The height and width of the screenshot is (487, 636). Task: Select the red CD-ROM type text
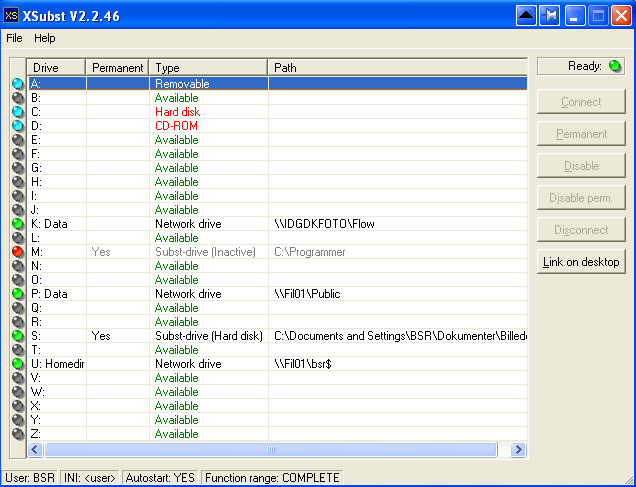pyautogui.click(x=176, y=126)
